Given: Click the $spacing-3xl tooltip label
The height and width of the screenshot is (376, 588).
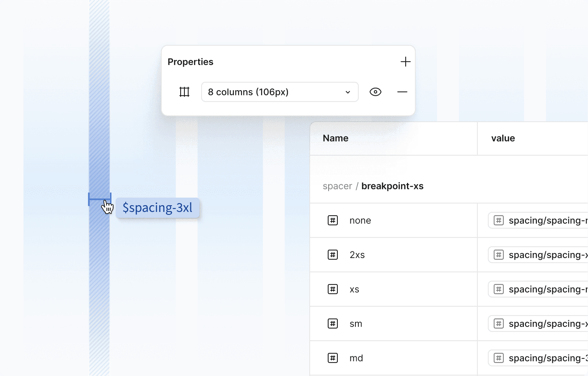Looking at the screenshot, I should [x=158, y=208].
